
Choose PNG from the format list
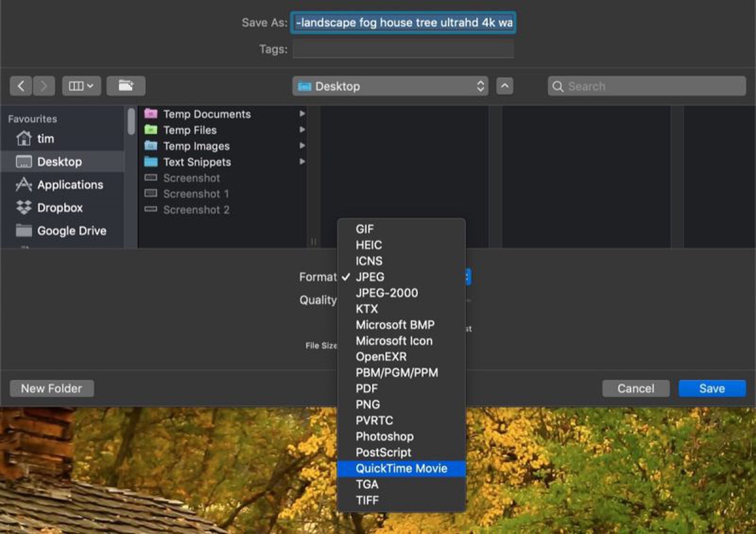(368, 405)
